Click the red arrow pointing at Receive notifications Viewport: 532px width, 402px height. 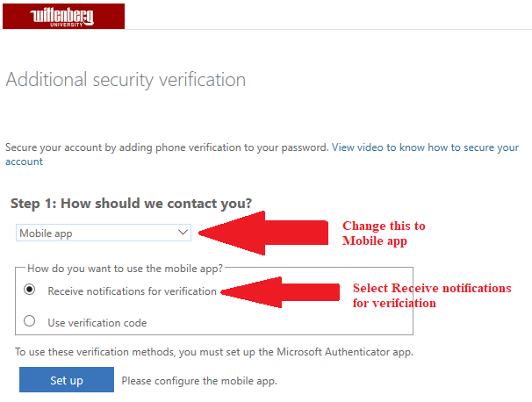(x=280, y=292)
